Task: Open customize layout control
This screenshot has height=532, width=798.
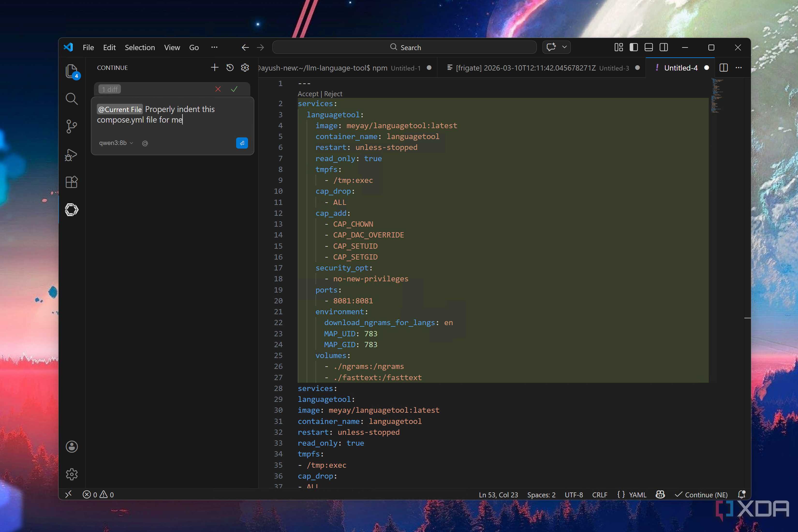Action: point(619,47)
